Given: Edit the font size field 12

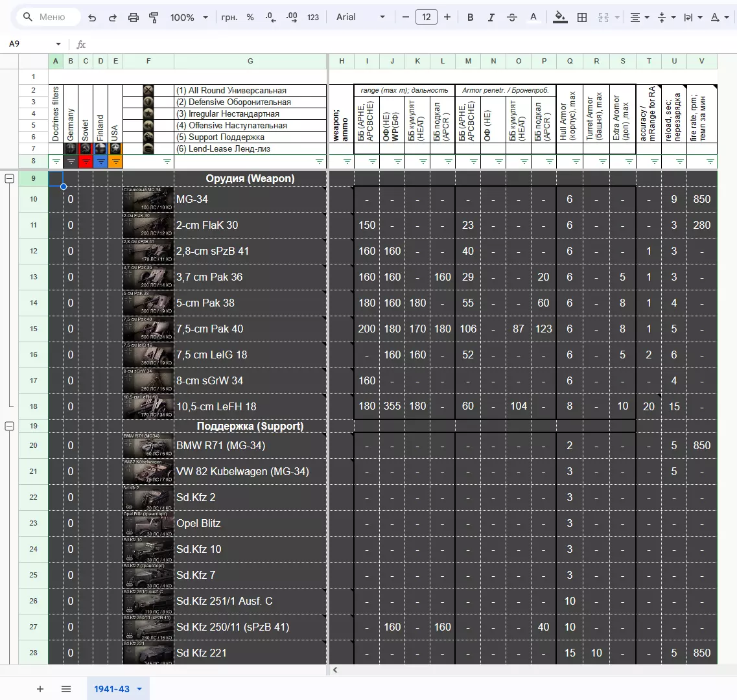Looking at the screenshot, I should pos(427,17).
